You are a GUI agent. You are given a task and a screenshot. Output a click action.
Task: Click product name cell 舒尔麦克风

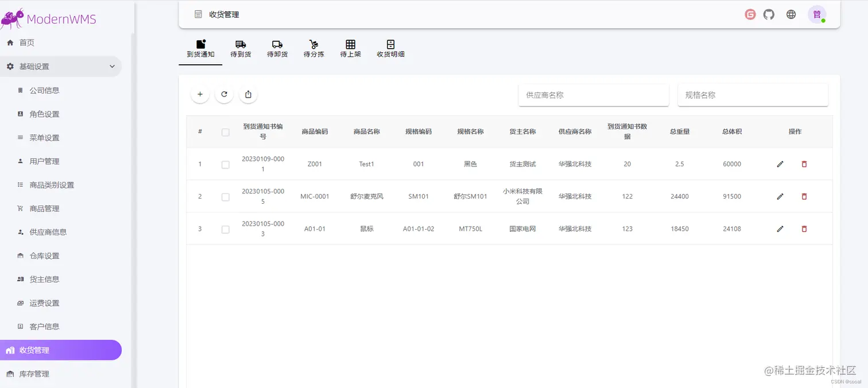point(367,196)
